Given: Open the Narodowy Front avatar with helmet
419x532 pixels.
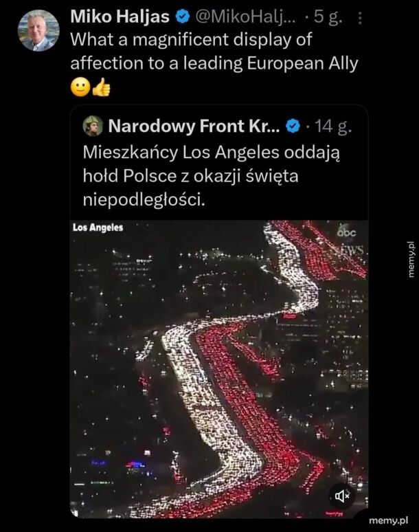Looking at the screenshot, I should [93, 126].
